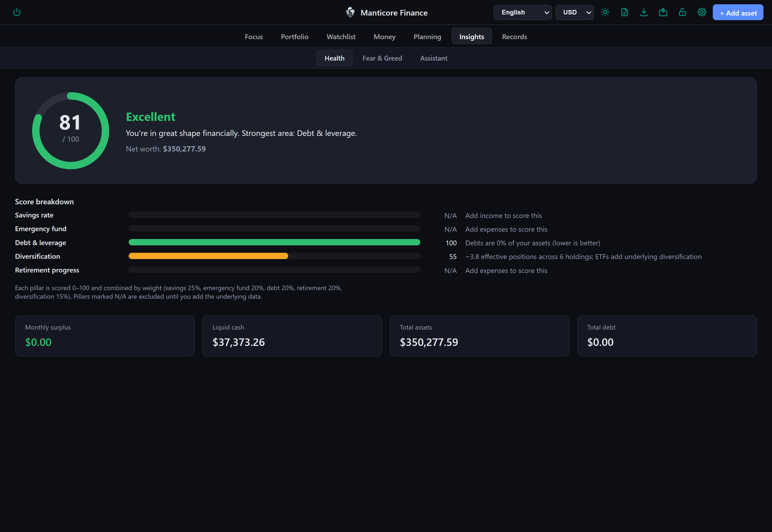The image size is (772, 532).
Task: Click the net worth value $350,277.59
Action: 184,149
